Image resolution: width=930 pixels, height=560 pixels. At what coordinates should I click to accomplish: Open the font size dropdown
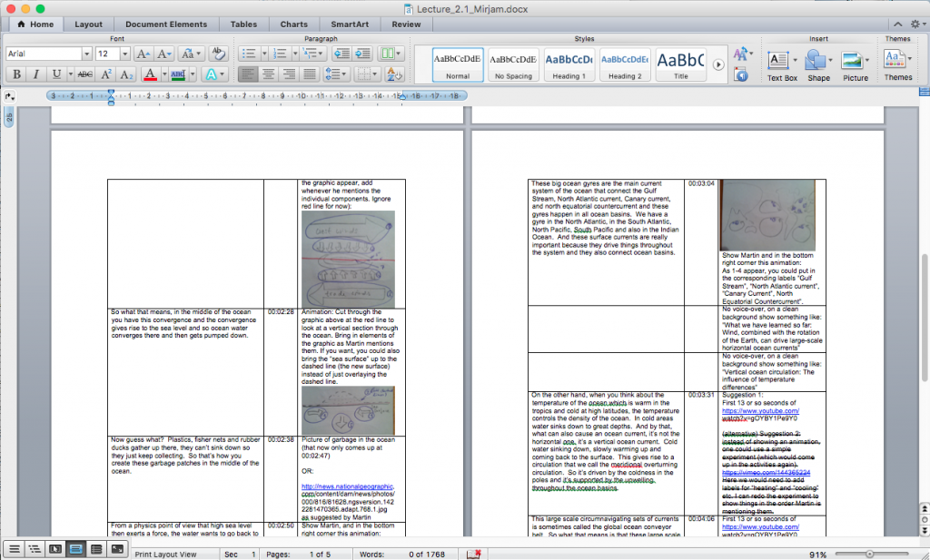(x=124, y=54)
